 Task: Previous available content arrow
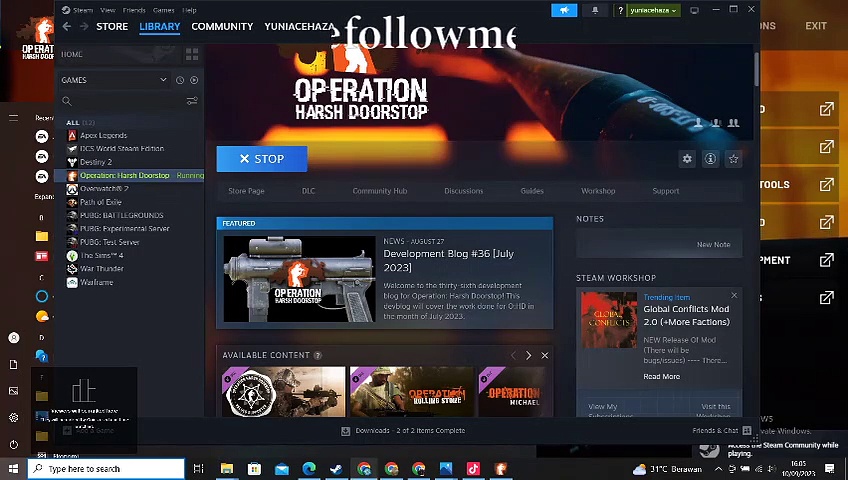pyautogui.click(x=513, y=355)
